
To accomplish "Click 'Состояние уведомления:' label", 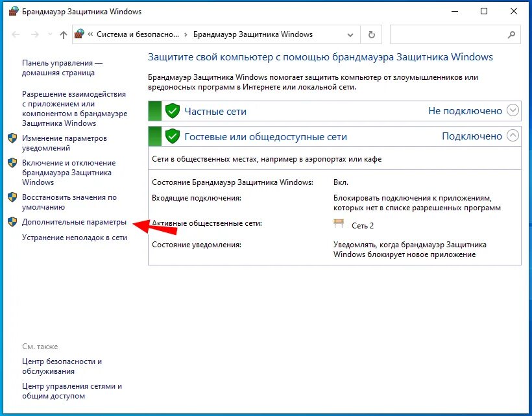I will pyautogui.click(x=197, y=245).
